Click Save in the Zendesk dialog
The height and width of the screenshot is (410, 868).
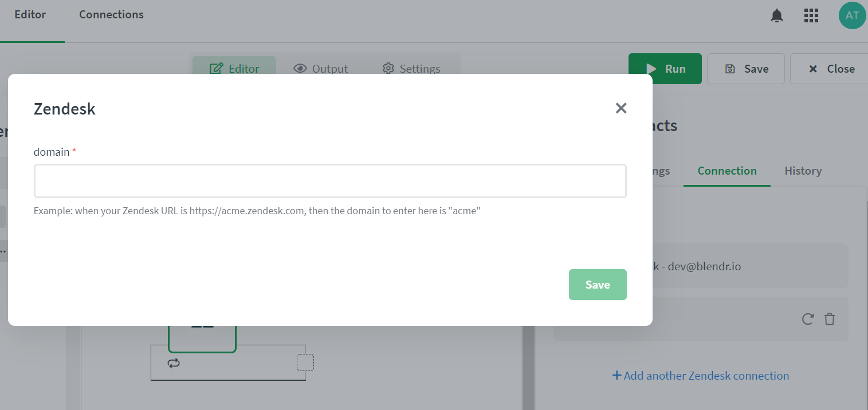click(x=598, y=285)
